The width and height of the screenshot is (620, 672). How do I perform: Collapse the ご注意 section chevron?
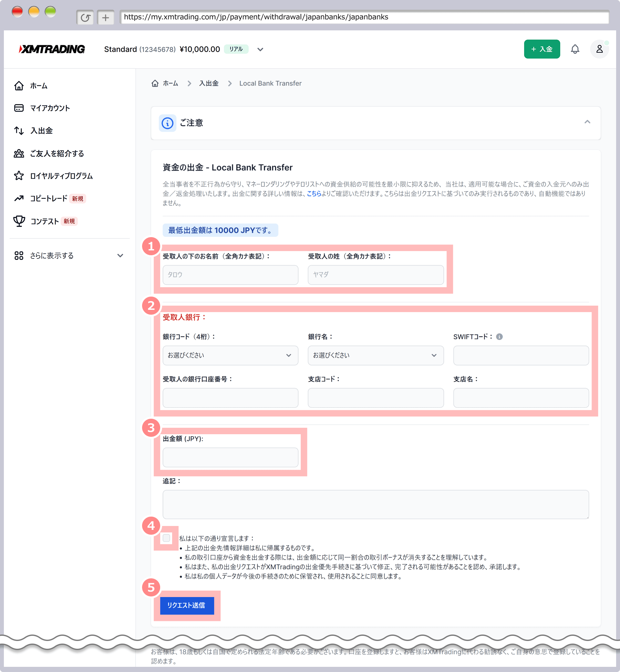pos(587,122)
